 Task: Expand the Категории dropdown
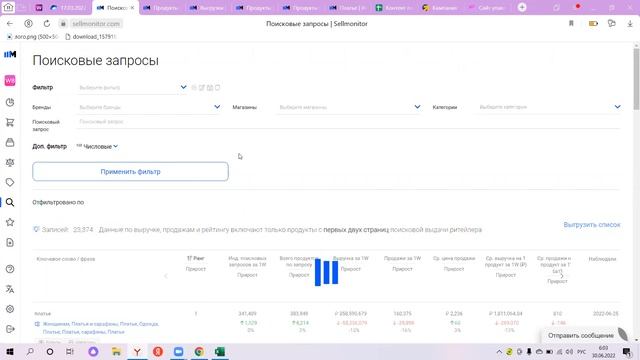[x=618, y=107]
